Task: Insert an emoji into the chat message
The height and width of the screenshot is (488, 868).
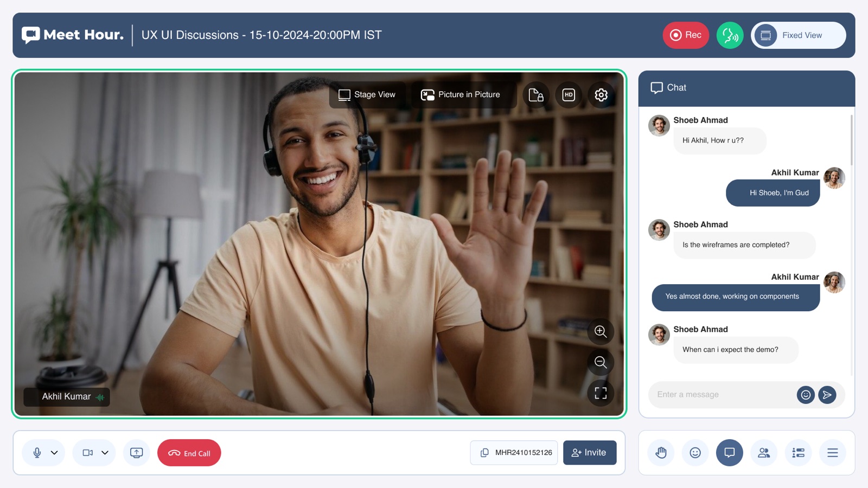Action: (806, 395)
